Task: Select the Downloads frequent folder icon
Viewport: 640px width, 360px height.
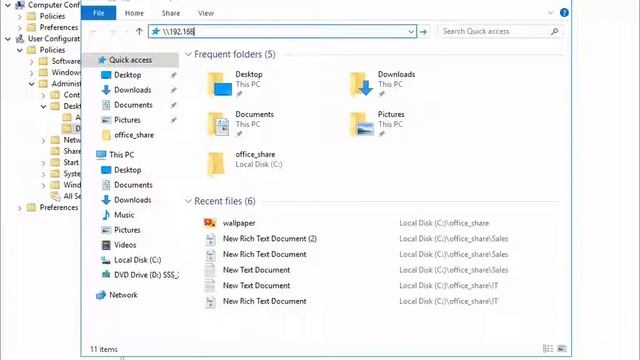Action: click(x=362, y=84)
